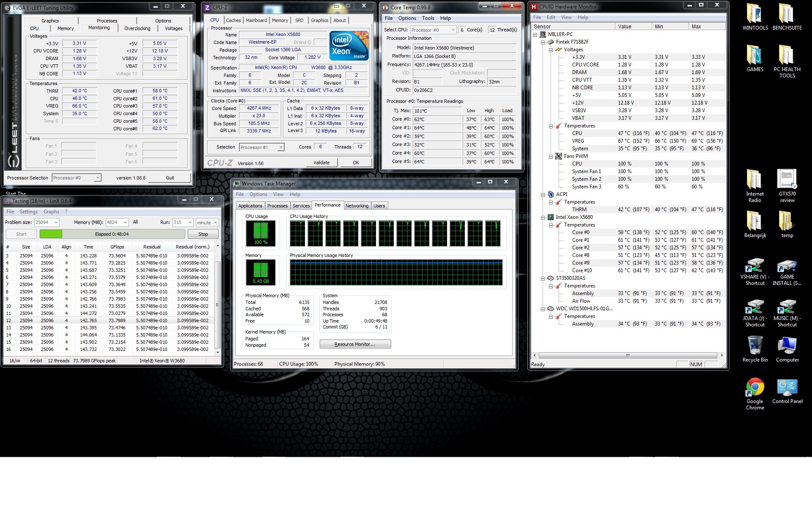812x508 pixels.
Task: Switch to the Mainboard tab in CPU-Z
Action: point(256,20)
